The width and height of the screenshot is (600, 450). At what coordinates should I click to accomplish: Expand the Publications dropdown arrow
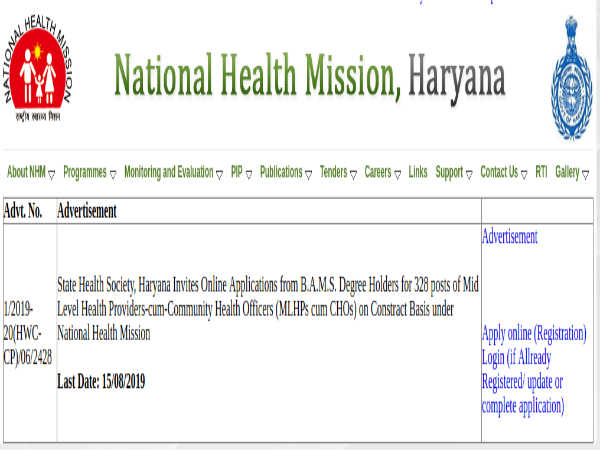point(308,174)
